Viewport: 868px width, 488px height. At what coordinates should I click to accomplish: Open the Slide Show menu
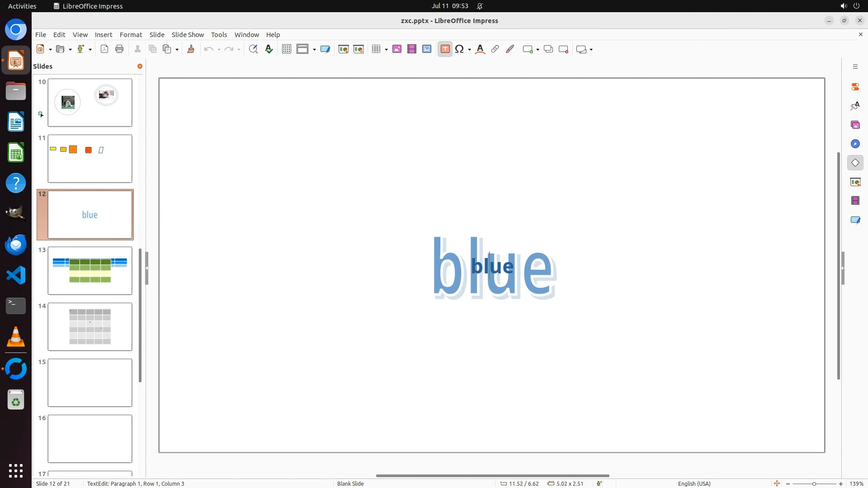click(188, 35)
